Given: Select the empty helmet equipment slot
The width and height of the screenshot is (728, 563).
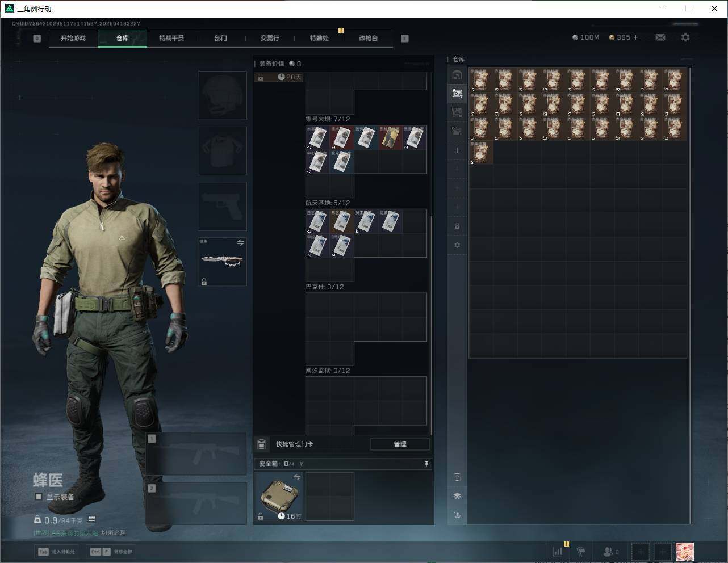Looking at the screenshot, I should (223, 95).
